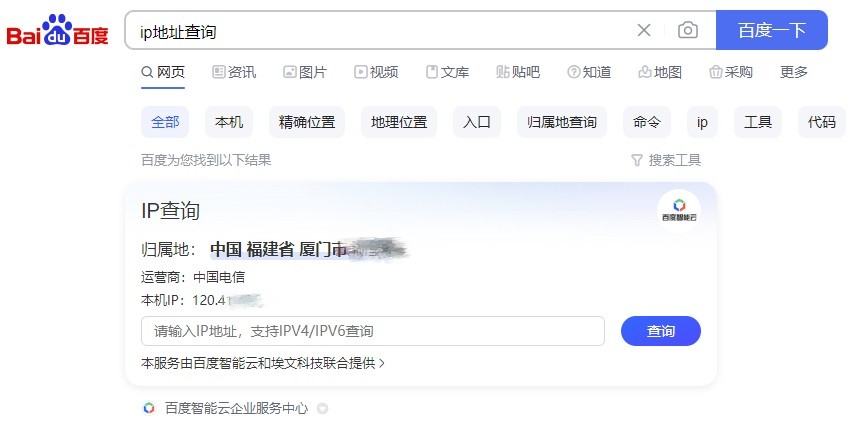Open the 地图 tab
The height and width of the screenshot is (427, 849).
[660, 72]
